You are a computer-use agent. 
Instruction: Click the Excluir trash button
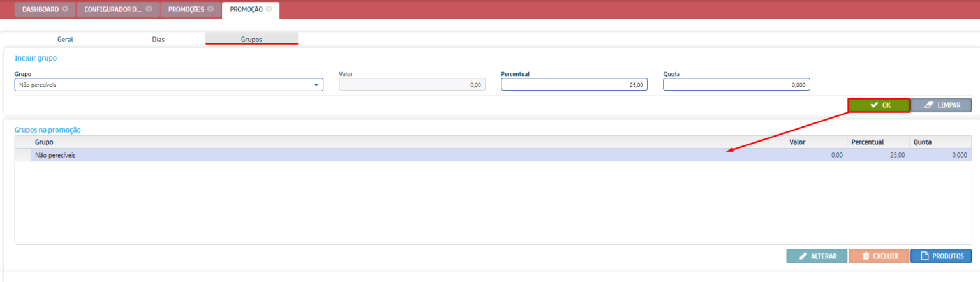tap(879, 256)
